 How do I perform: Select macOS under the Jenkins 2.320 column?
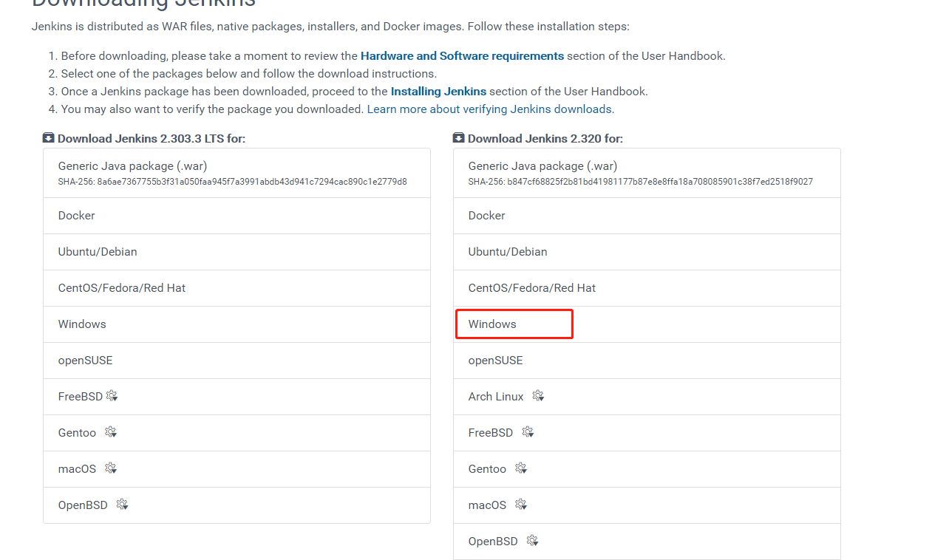[647, 505]
